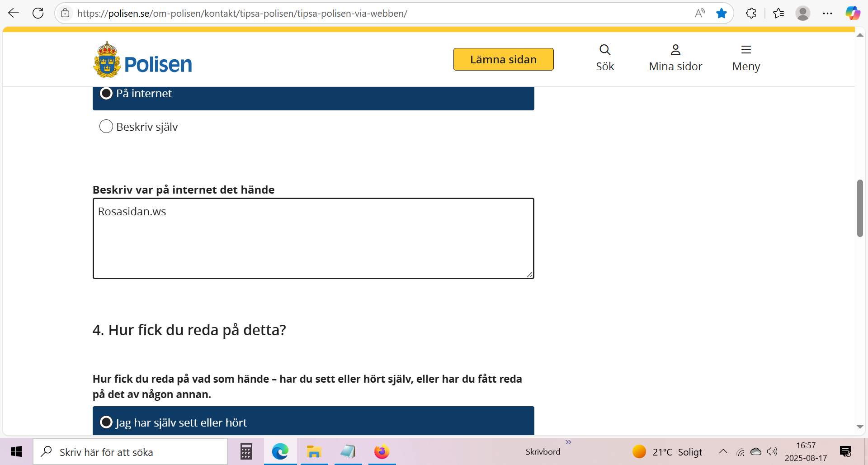
Task: Toggle the favorite star for this page
Action: click(721, 13)
